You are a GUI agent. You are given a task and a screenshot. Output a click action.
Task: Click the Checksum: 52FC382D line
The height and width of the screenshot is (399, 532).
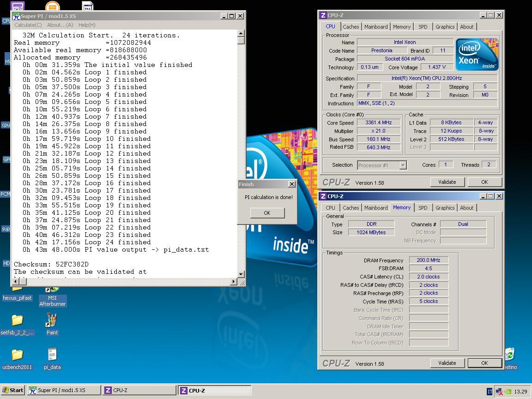pos(51,264)
